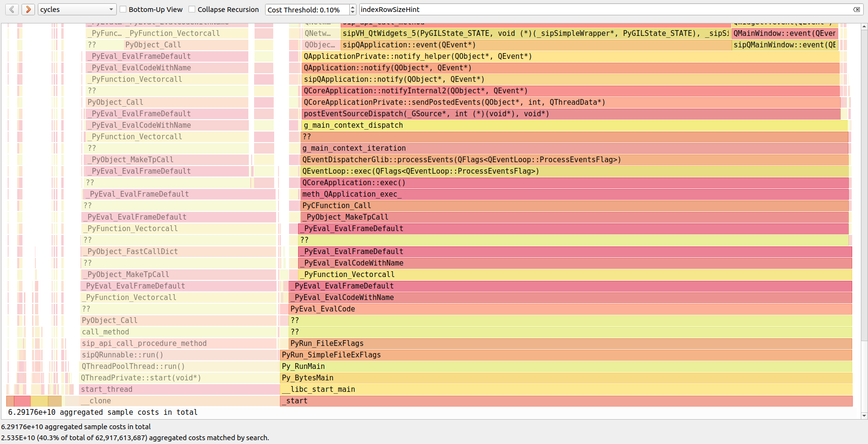Select the QThreadPoolThread::run() frame

178,366
